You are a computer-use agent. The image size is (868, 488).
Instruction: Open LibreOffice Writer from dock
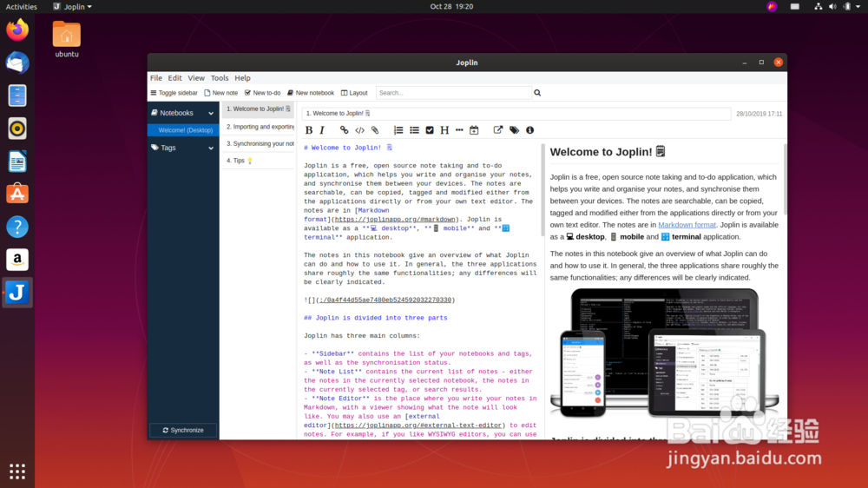pyautogui.click(x=17, y=162)
